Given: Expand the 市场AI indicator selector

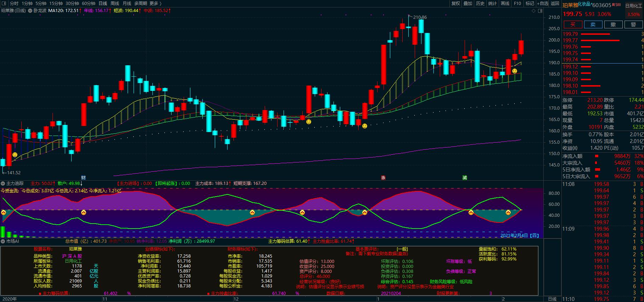Looking at the screenshot, I should [x=3, y=241].
